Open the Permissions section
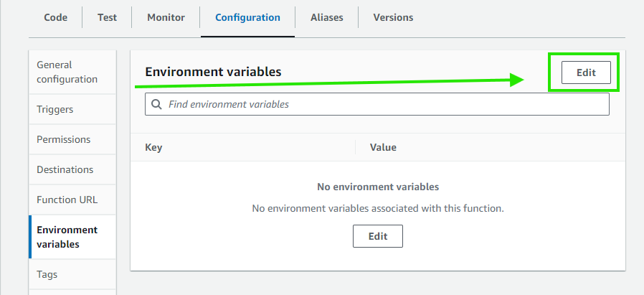 [64, 139]
